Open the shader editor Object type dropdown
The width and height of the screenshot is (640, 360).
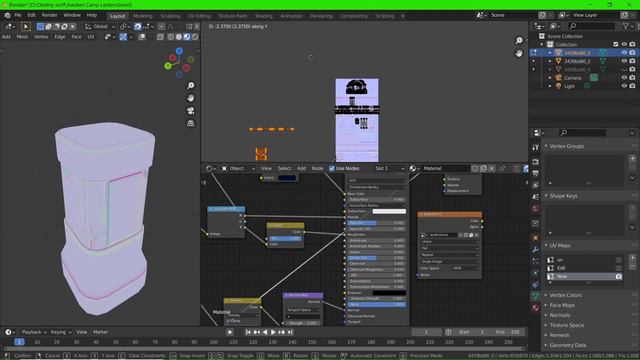[x=238, y=168]
